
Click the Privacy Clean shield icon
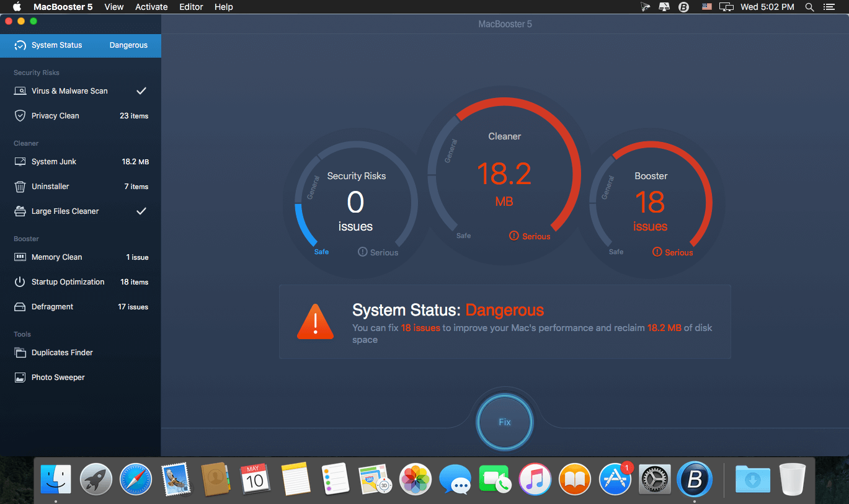[20, 116]
